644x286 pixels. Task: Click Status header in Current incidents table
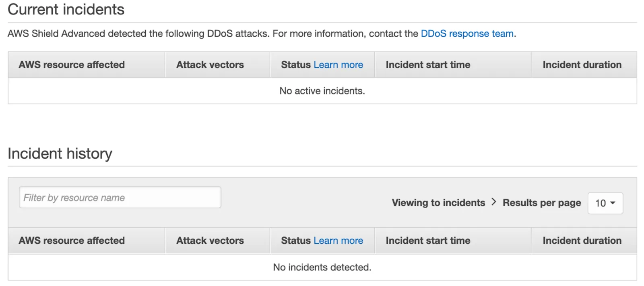(x=295, y=64)
